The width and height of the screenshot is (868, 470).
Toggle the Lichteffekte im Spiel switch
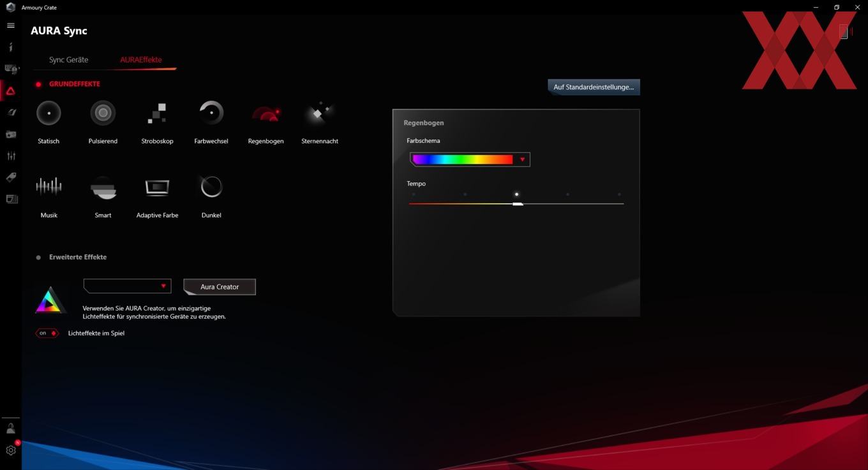tap(47, 333)
